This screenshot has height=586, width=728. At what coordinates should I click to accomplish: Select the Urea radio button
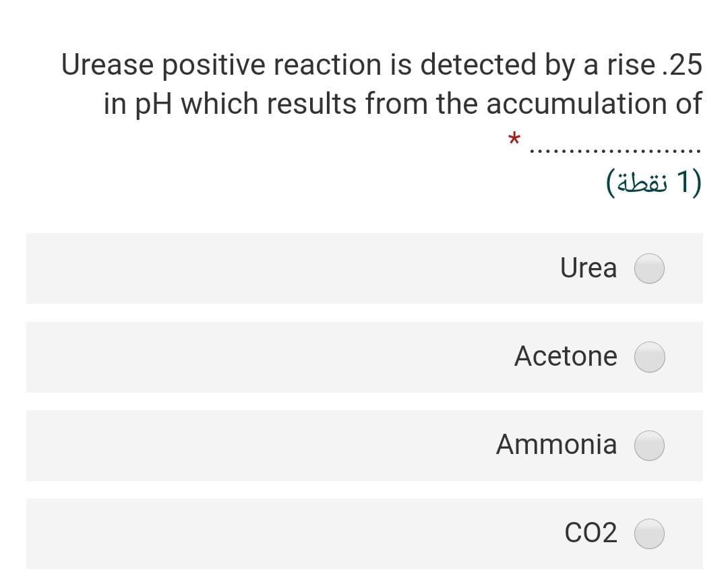coord(650,269)
